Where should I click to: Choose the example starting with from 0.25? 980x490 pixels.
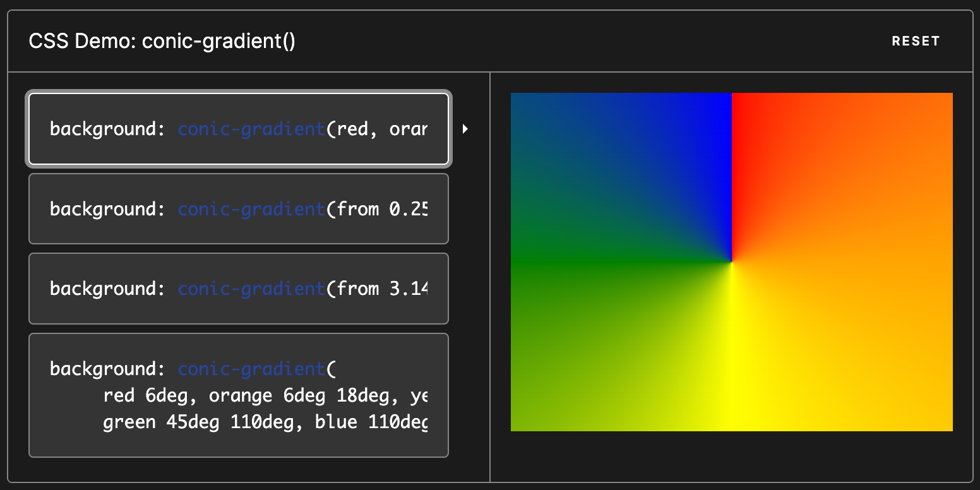pos(239,208)
